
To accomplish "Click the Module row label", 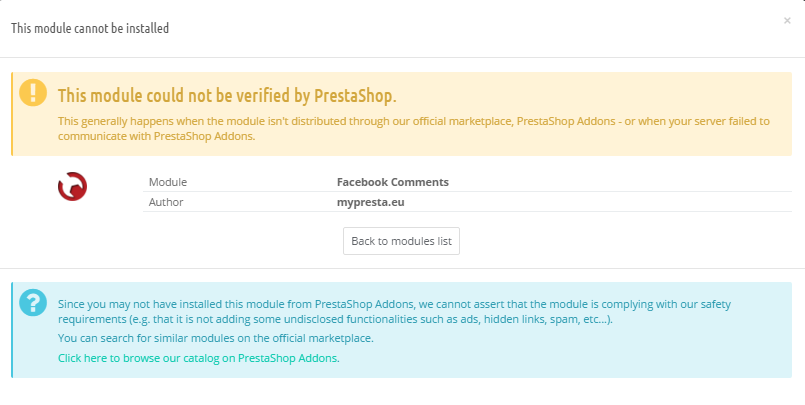I will pos(168,182).
